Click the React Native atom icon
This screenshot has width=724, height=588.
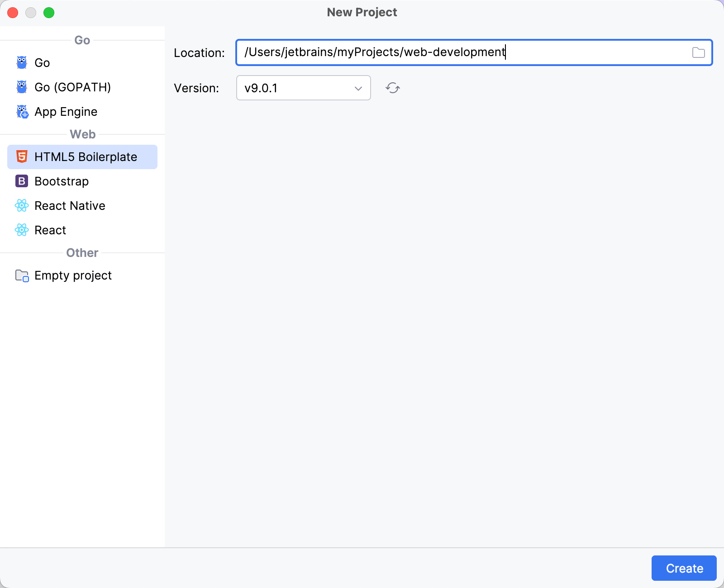click(x=21, y=205)
